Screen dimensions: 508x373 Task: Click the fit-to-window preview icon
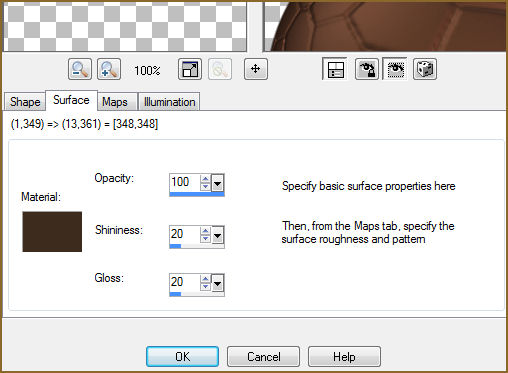tap(190, 69)
